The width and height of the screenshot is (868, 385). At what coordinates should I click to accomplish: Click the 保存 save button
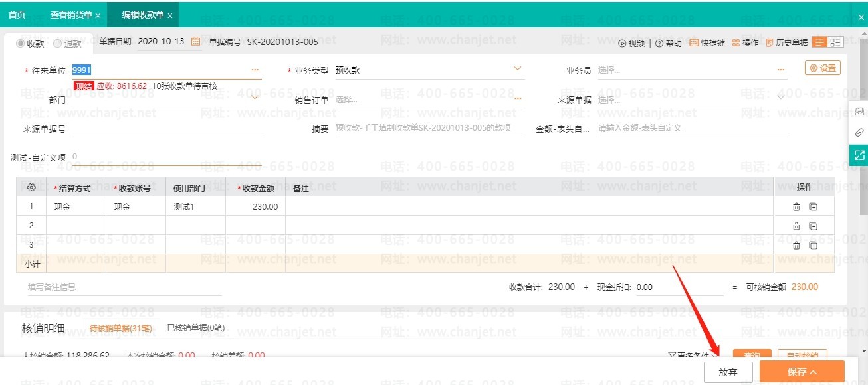[801, 372]
